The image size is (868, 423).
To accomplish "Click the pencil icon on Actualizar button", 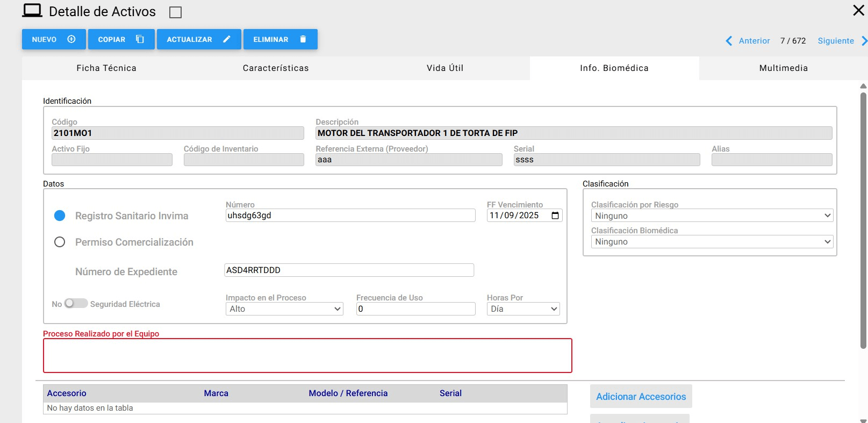I will [227, 39].
